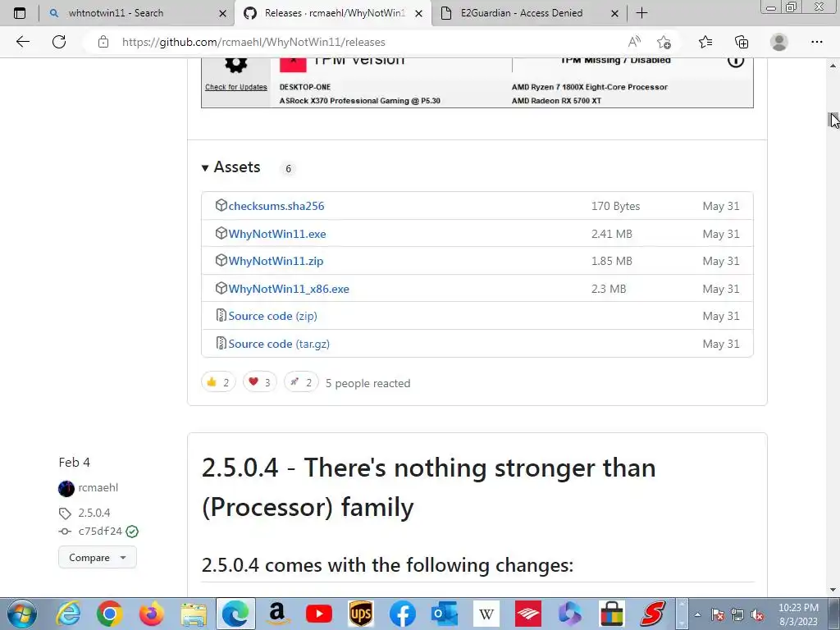Download checksums.sha256 file

click(x=276, y=206)
